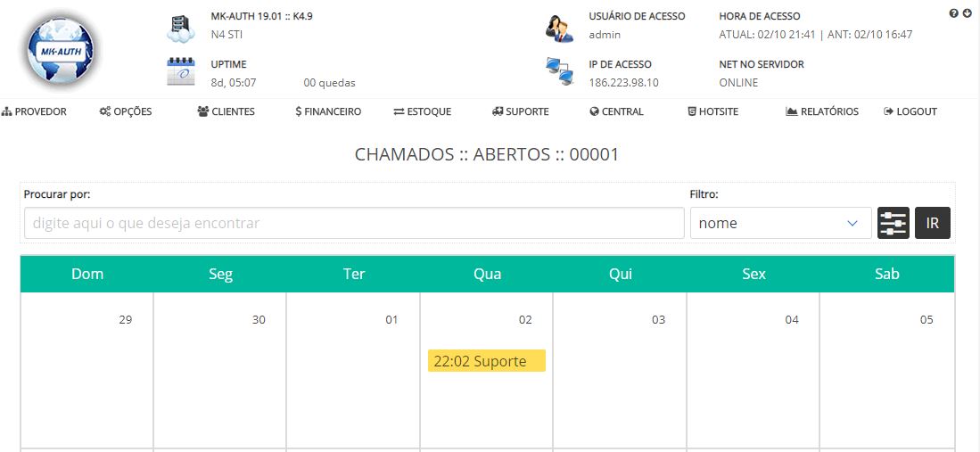Open the 22:02 Suporte calendar ticket

click(486, 361)
